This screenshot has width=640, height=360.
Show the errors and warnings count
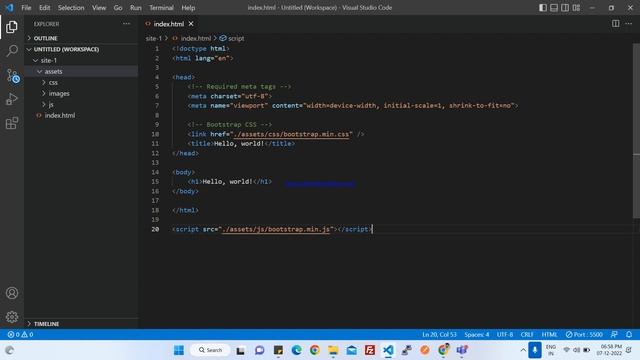[20, 334]
